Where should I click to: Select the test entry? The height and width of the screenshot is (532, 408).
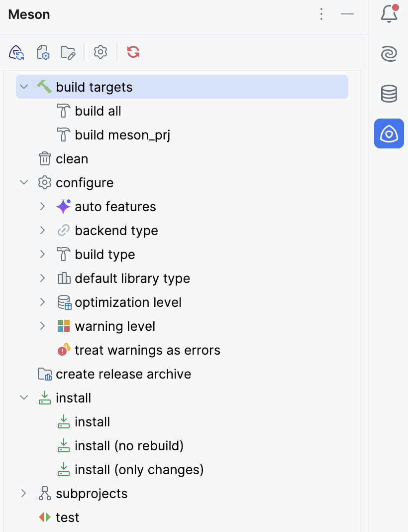click(x=67, y=517)
